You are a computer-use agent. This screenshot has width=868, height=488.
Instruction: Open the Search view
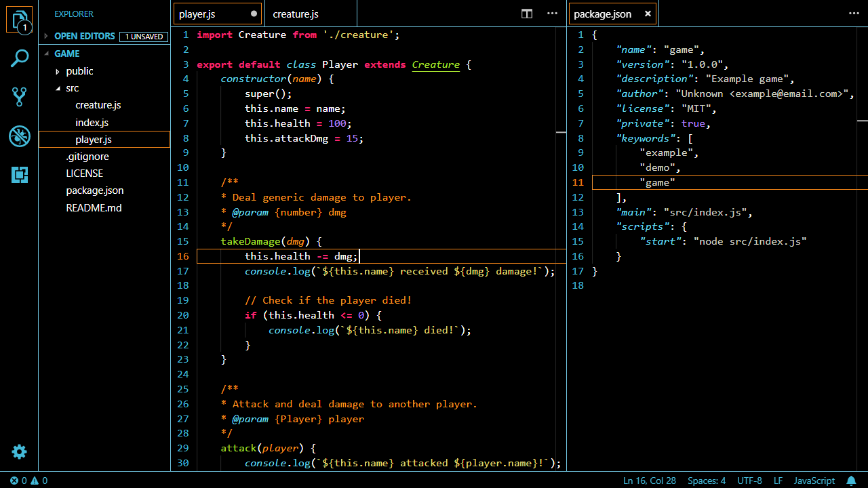(x=19, y=58)
